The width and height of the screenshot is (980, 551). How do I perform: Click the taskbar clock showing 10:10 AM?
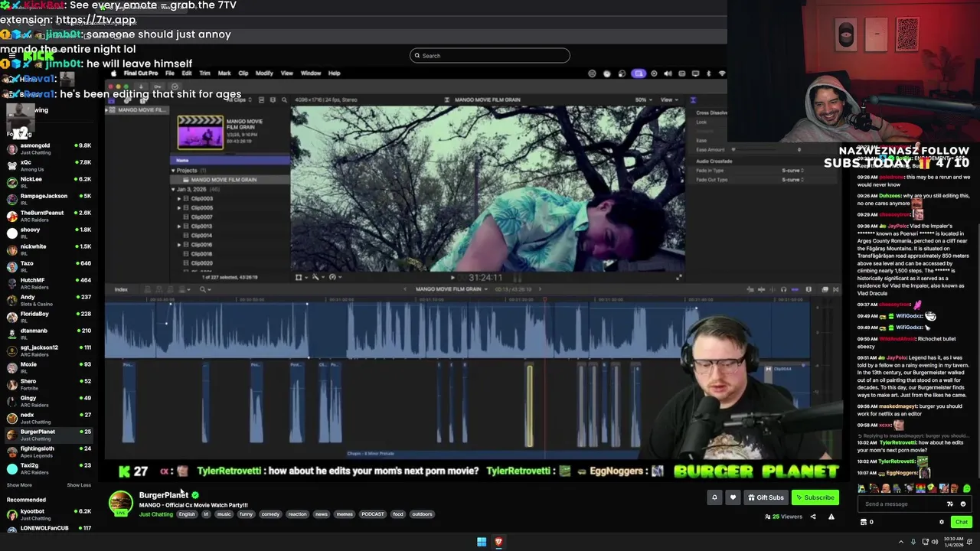coord(953,542)
